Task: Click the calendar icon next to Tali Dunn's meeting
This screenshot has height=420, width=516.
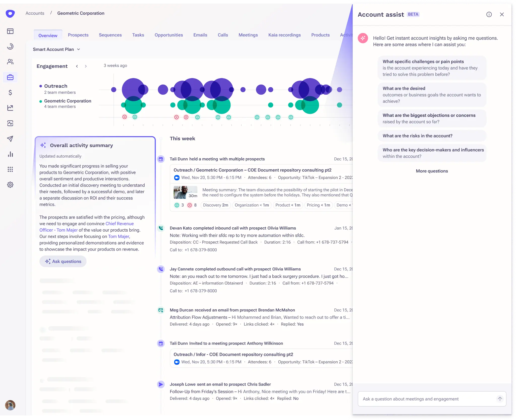Action: [161, 159]
